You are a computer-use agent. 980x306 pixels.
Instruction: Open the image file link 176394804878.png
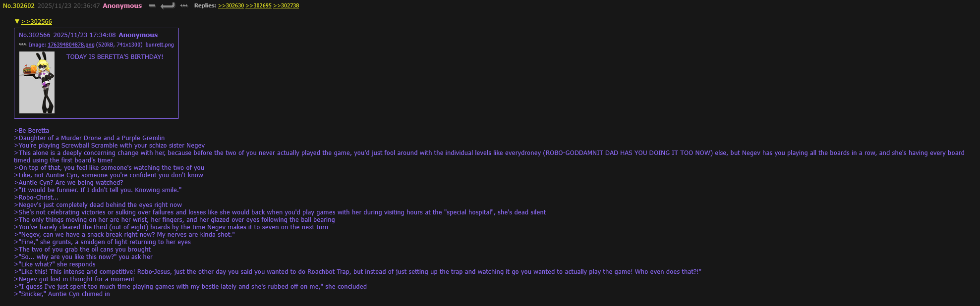(x=71, y=45)
